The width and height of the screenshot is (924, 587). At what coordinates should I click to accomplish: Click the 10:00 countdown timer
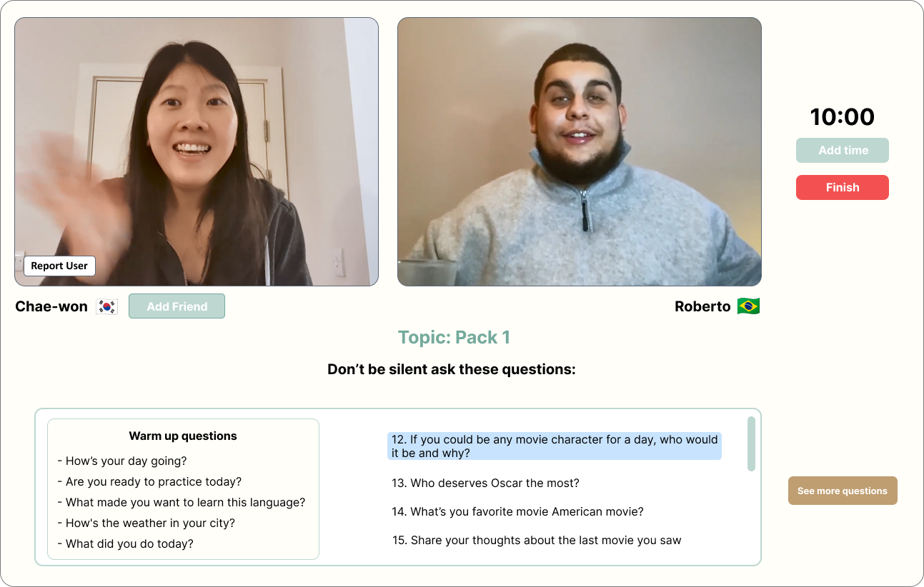[x=843, y=117]
